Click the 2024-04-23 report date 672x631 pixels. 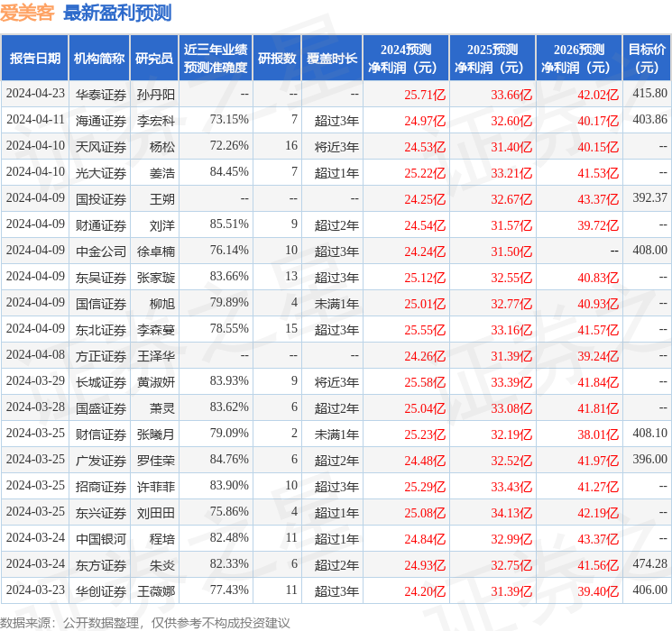35,94
